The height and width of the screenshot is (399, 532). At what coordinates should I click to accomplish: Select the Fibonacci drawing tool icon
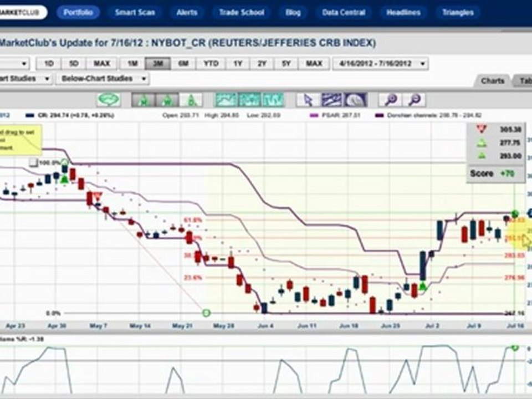[x=355, y=100]
